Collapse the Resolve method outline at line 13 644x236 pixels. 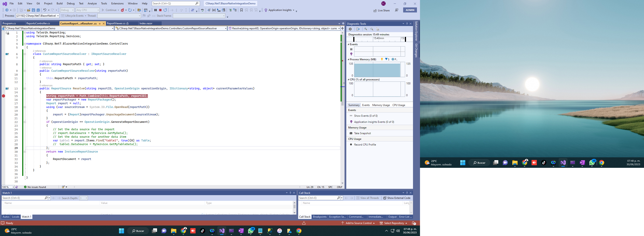point(25,89)
